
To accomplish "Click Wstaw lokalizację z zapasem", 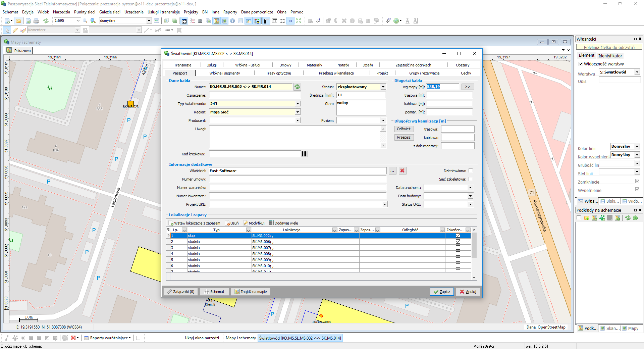I will (195, 223).
